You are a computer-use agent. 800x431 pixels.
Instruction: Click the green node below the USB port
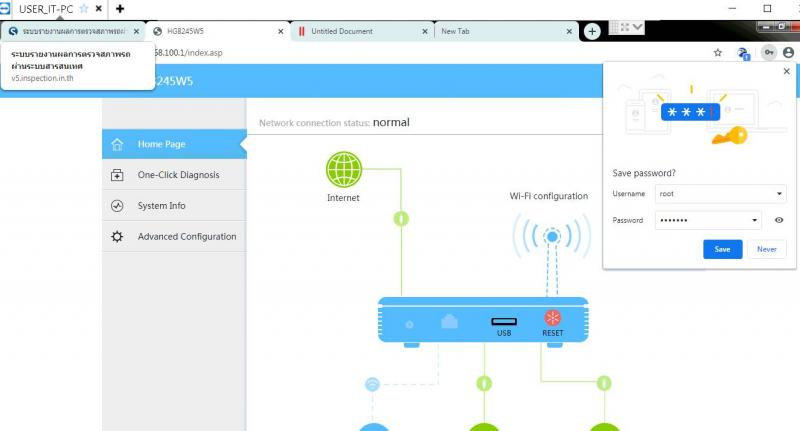[484, 383]
